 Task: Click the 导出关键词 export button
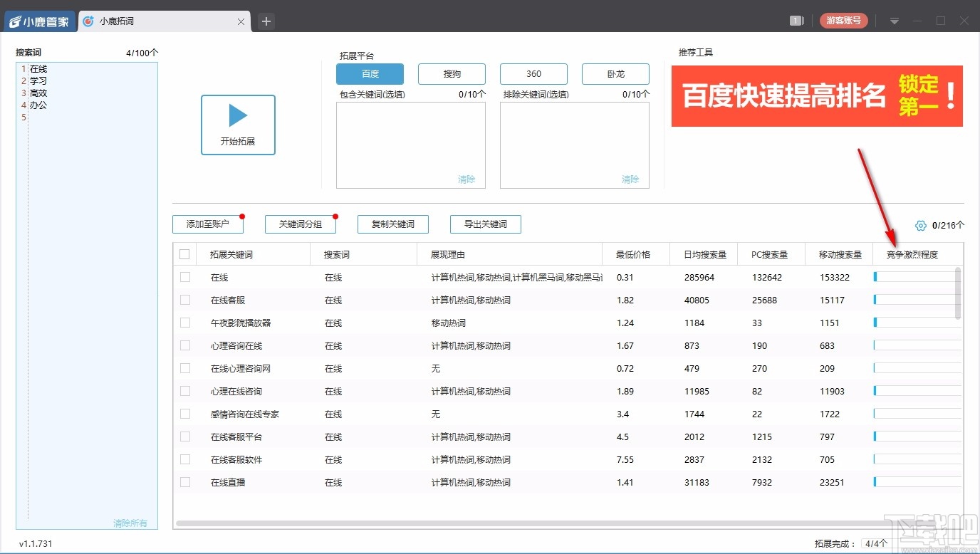click(x=485, y=224)
